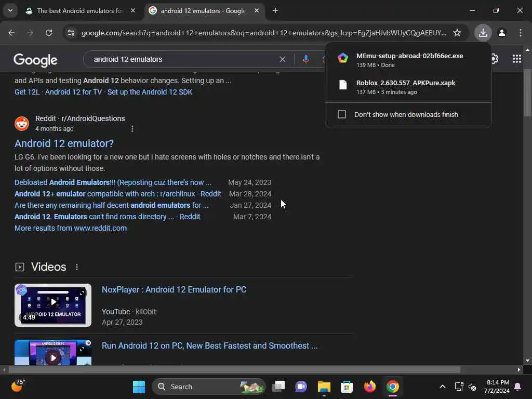Open muted volume tray icon

tap(472, 387)
